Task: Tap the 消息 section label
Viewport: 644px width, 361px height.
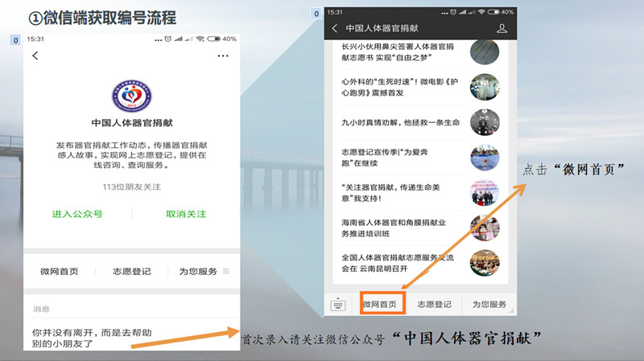Action: 41,309
